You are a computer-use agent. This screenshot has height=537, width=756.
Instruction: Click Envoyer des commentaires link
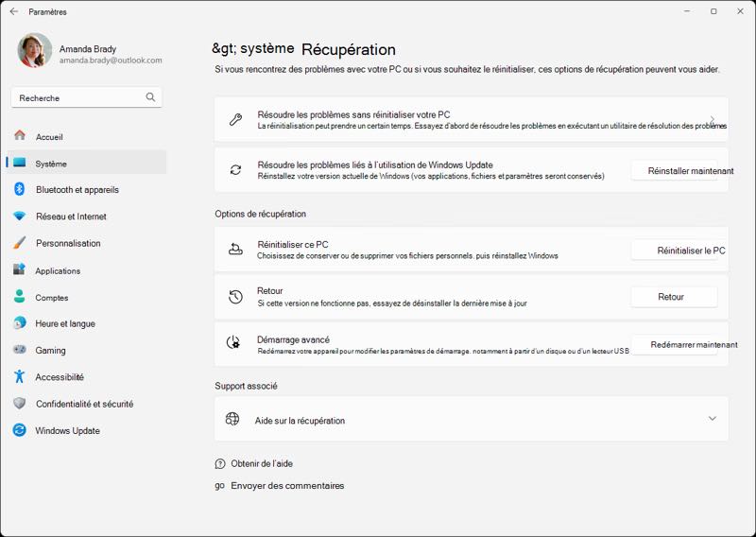(287, 485)
